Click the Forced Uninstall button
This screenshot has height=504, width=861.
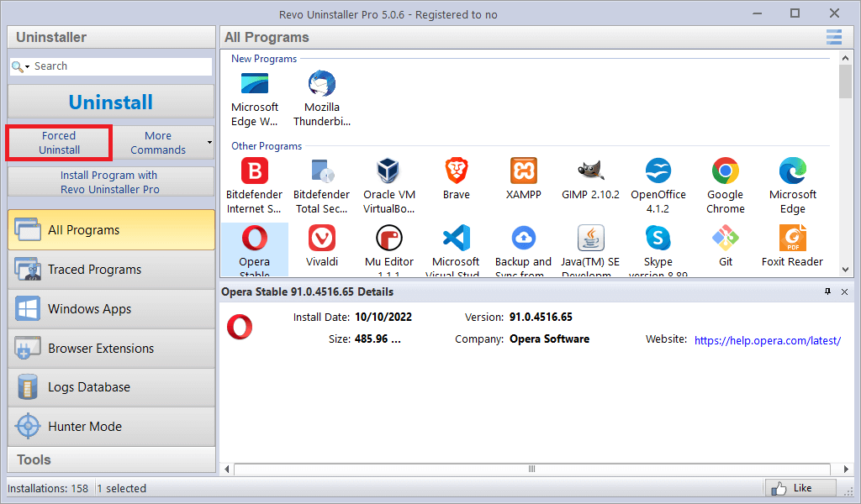click(58, 142)
